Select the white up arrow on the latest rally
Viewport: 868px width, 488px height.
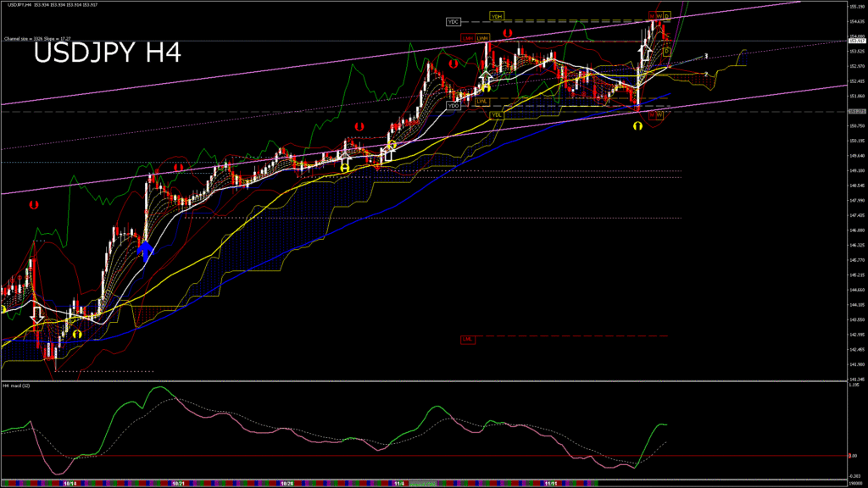643,52
